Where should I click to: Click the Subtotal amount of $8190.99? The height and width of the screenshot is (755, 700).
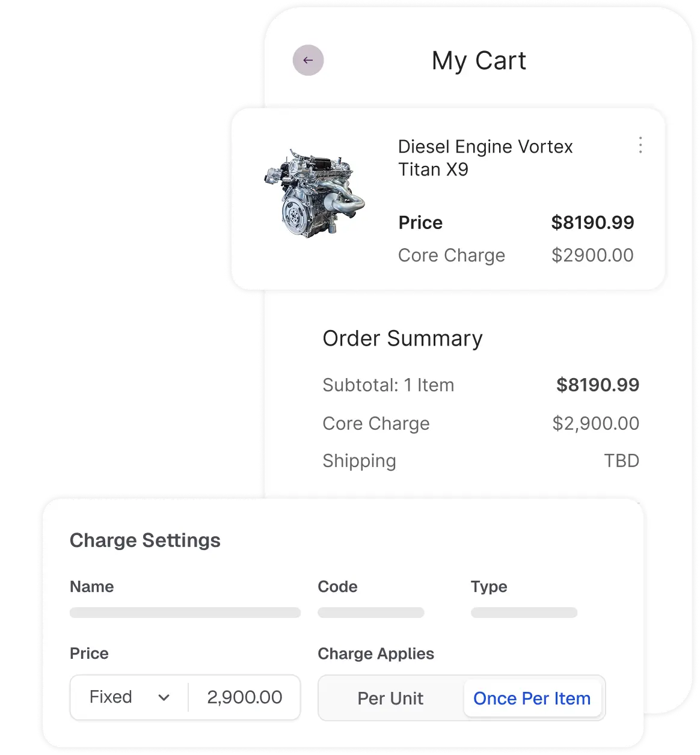[598, 385]
